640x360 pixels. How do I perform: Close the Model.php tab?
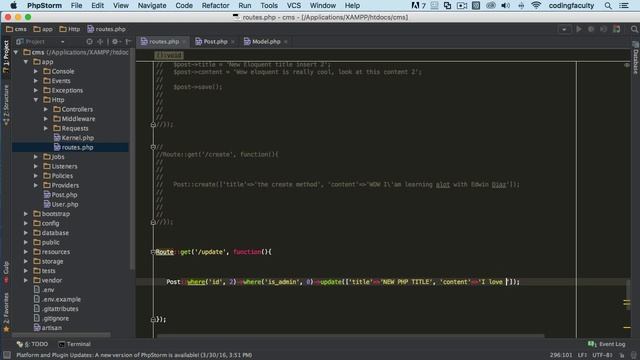tap(285, 42)
